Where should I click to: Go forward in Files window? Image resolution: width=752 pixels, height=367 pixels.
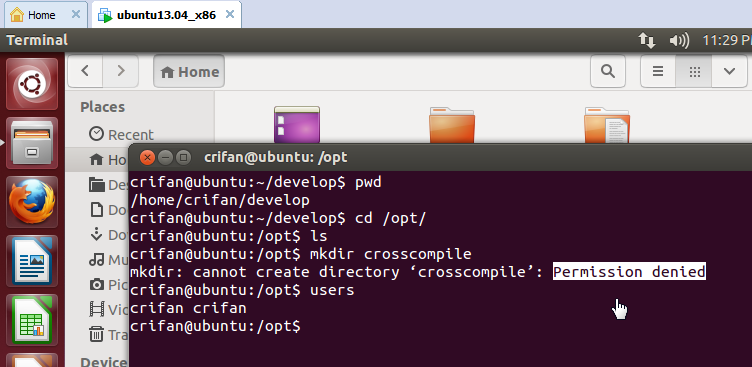click(x=121, y=71)
